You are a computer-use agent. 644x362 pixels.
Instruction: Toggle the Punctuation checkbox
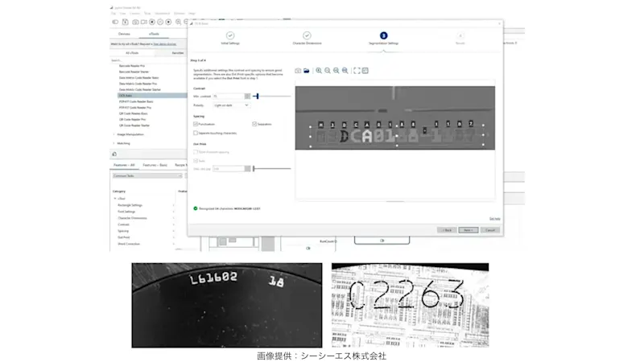pos(196,124)
